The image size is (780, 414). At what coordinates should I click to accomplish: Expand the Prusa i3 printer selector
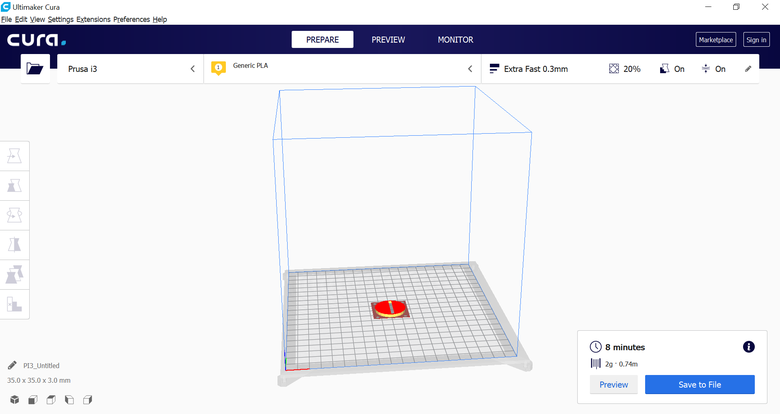130,69
